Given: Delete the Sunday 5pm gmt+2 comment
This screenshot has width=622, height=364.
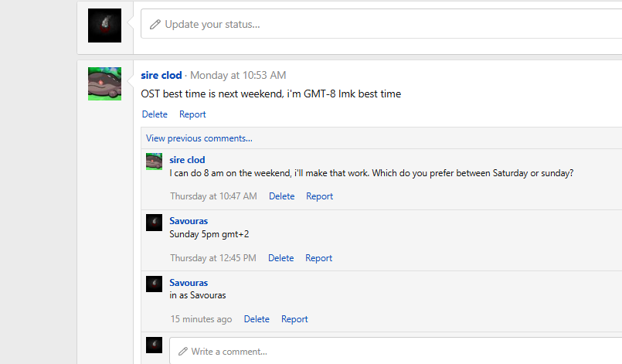Looking at the screenshot, I should tap(280, 258).
